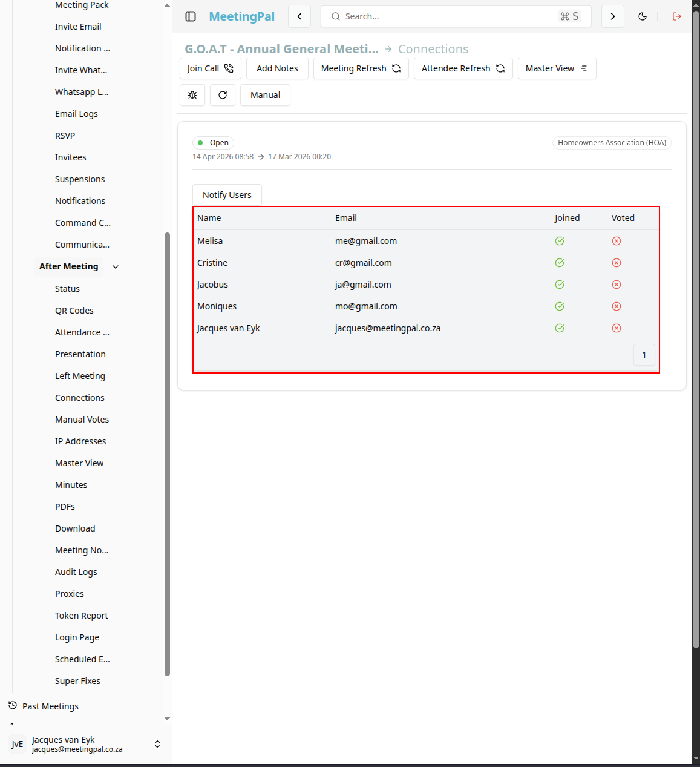This screenshot has height=767, width=700.
Task: Open Super Fixes in sidebar
Action: coord(77,681)
